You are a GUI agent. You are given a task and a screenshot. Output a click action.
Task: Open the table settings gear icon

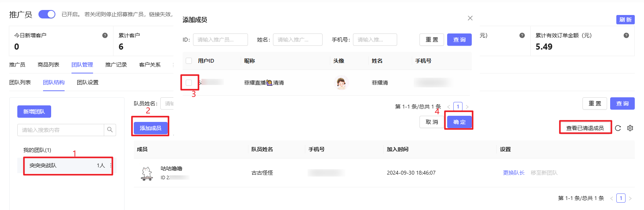pos(630,128)
